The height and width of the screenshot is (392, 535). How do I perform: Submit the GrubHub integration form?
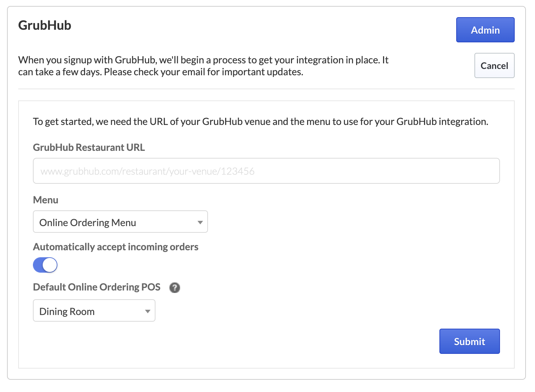[x=470, y=341]
